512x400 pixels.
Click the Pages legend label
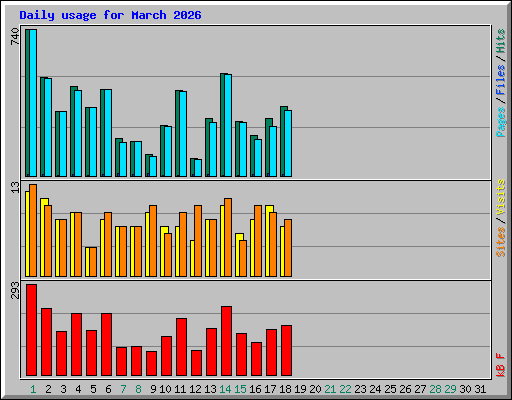coord(501,122)
